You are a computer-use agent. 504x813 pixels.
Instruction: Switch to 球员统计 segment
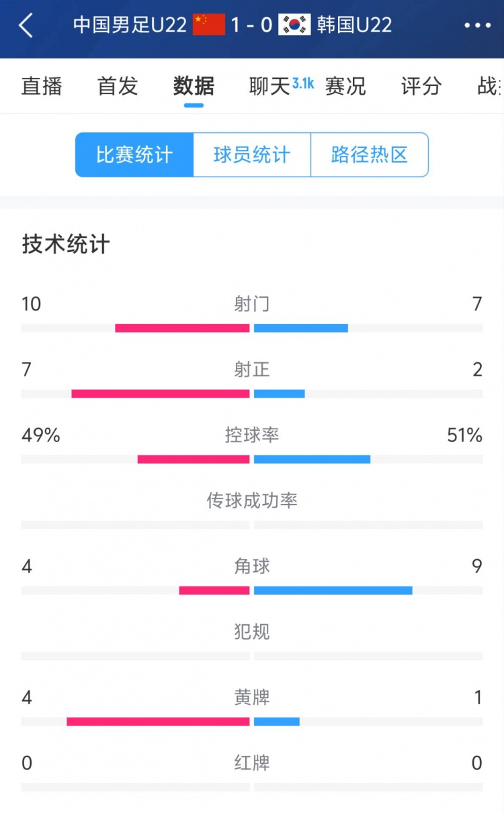252,155
